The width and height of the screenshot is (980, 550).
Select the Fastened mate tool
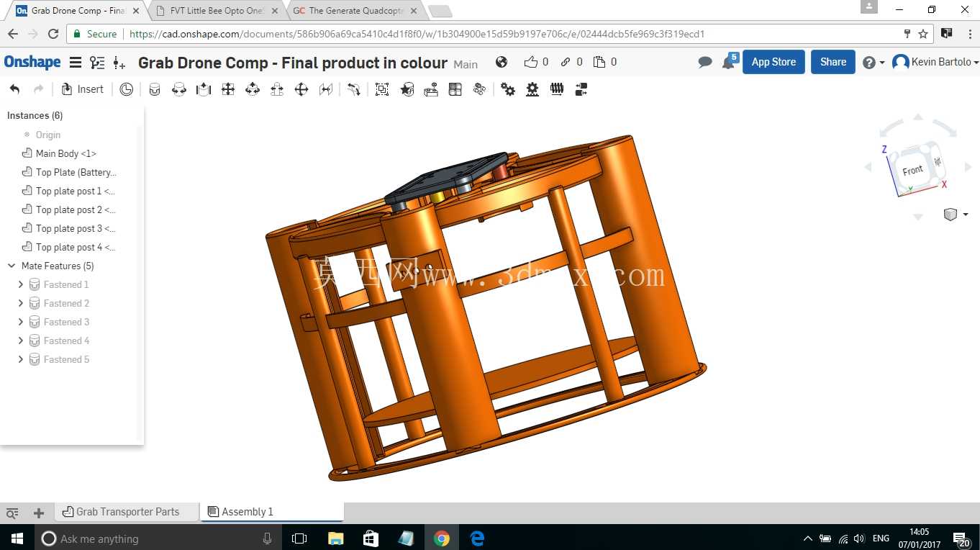[x=155, y=89]
